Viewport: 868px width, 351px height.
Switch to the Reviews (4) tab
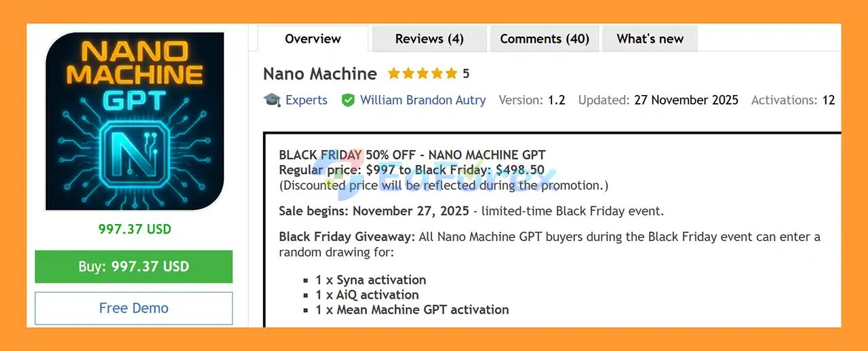click(429, 39)
